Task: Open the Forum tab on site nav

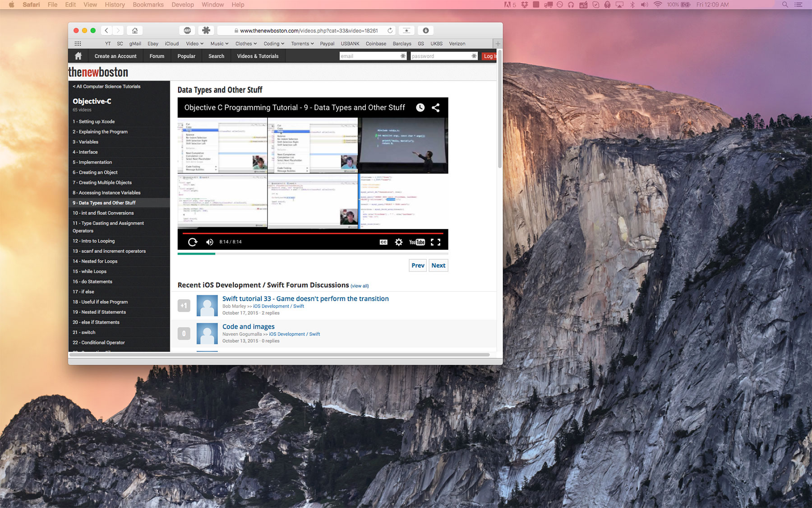Action: pos(157,56)
